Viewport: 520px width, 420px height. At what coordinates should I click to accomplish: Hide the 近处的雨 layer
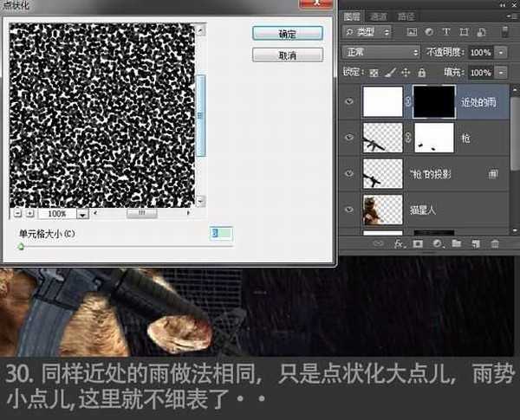pyautogui.click(x=350, y=101)
